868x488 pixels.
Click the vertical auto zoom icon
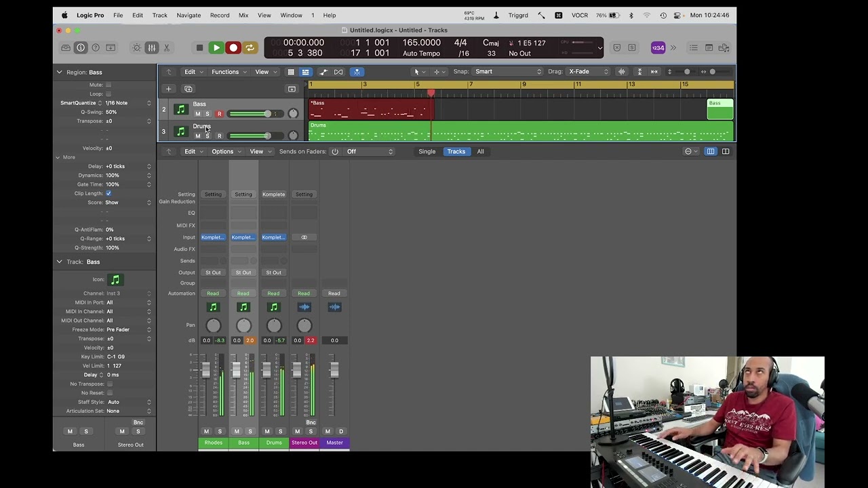[x=639, y=72]
